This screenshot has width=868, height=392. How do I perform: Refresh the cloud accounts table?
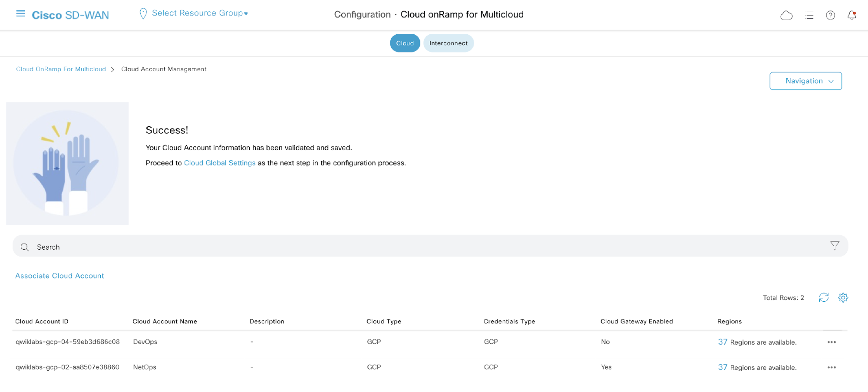click(x=824, y=297)
